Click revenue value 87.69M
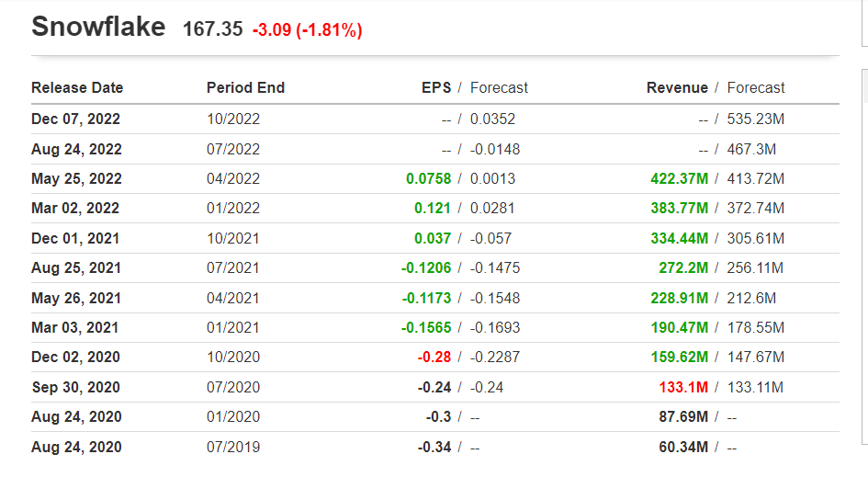 coord(683,416)
